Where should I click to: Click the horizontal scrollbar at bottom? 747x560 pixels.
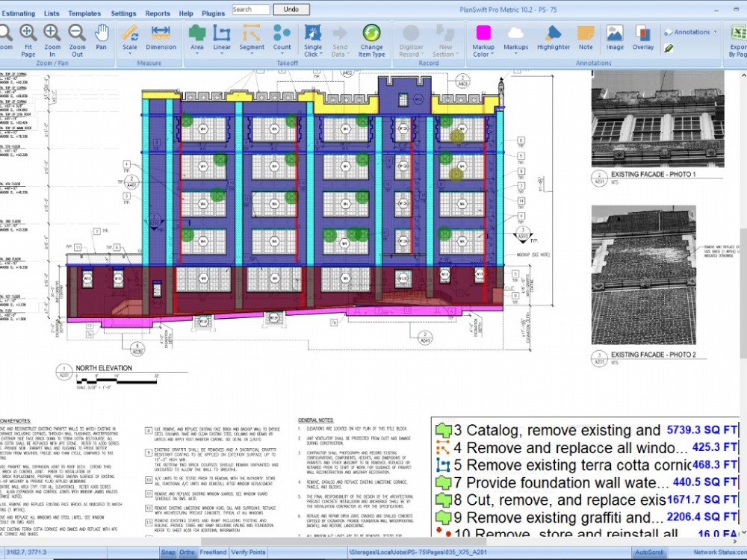343,541
